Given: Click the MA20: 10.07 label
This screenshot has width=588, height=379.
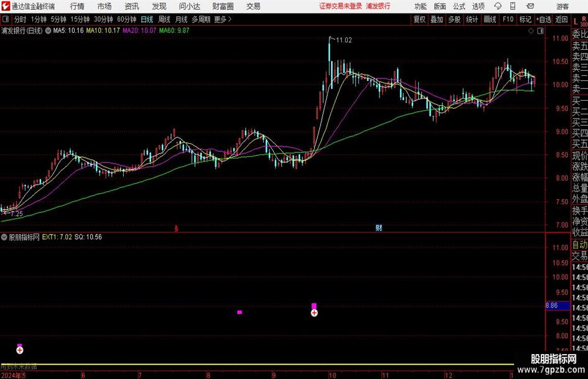Looking at the screenshot, I should [139, 30].
